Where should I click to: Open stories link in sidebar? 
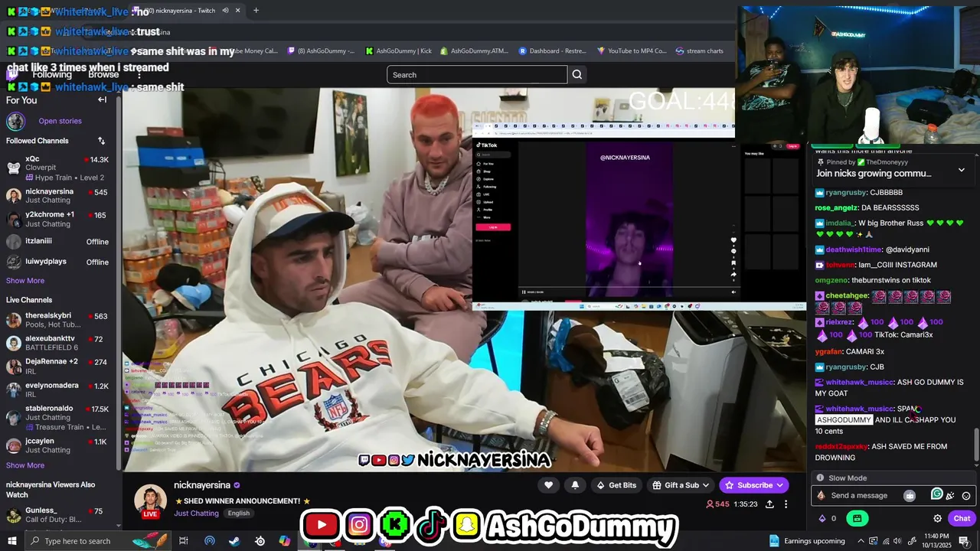pos(60,121)
